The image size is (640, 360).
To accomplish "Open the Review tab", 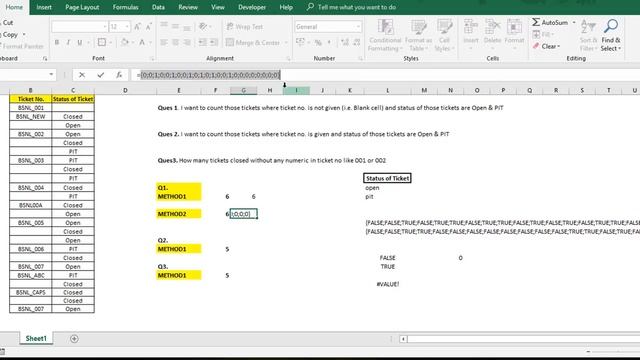I will click(188, 7).
